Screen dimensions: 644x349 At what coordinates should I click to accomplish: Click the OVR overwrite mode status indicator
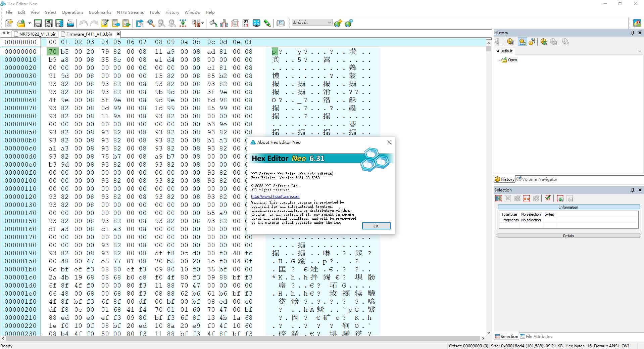[x=625, y=346]
